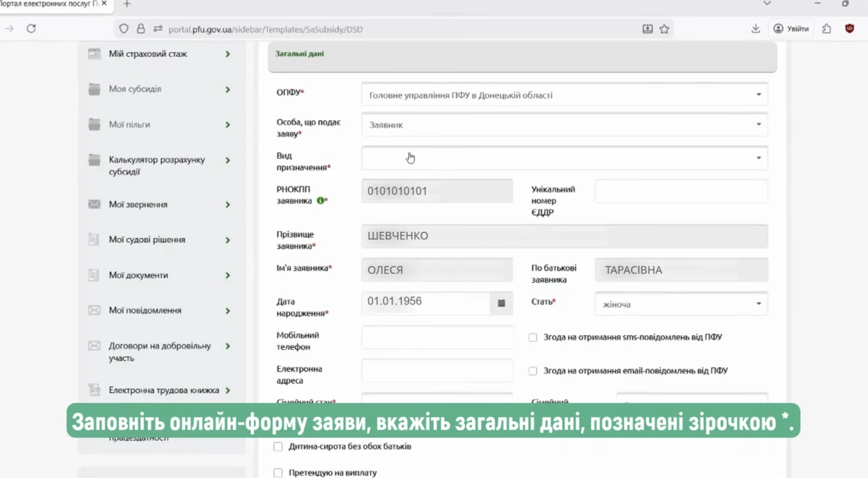
Task: Click the browser reload icon
Action: point(31,28)
